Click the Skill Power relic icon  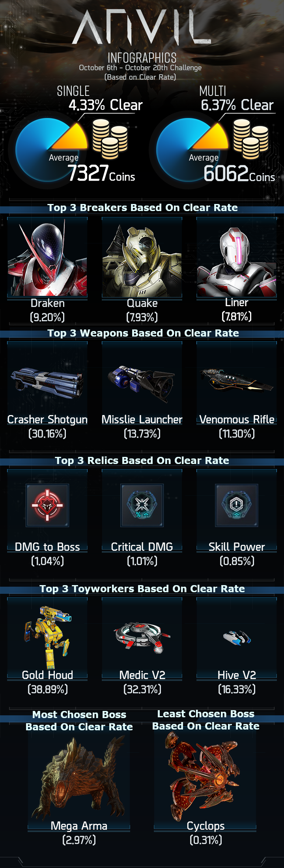click(237, 505)
